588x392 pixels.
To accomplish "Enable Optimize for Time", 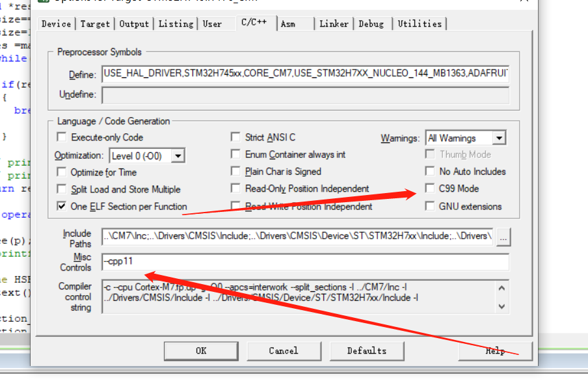I will click(x=61, y=171).
